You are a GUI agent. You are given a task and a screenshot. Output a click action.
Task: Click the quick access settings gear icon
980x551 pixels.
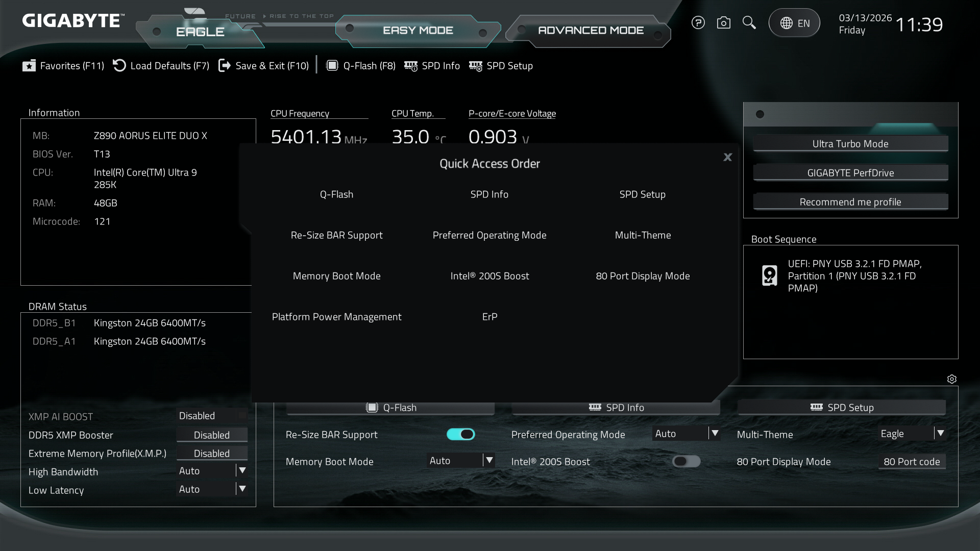951,379
